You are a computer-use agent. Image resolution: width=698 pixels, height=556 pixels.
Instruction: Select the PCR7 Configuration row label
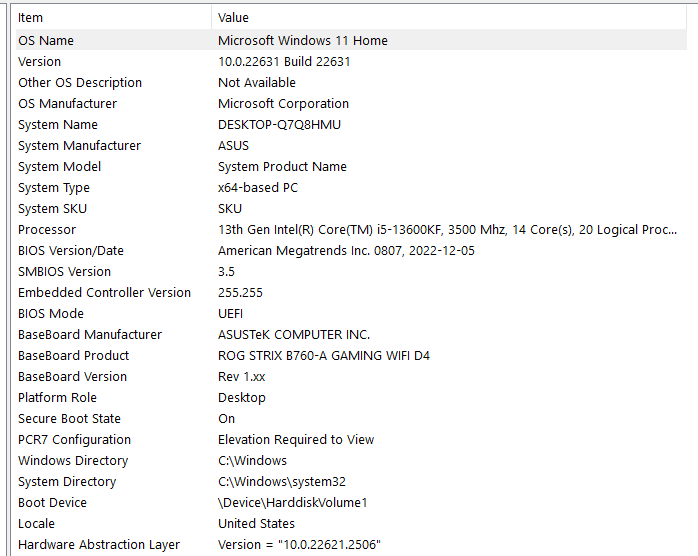(x=74, y=439)
